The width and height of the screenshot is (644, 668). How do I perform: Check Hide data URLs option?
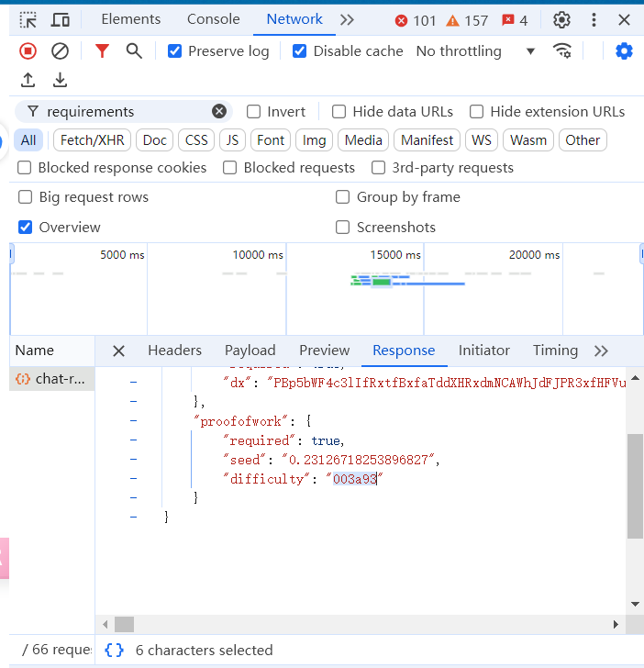click(339, 112)
